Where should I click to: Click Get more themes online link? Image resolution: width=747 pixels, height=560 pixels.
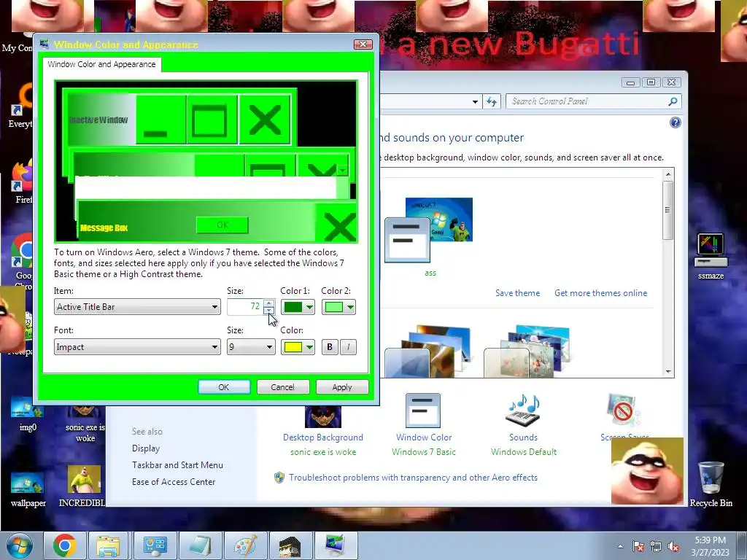pos(601,293)
